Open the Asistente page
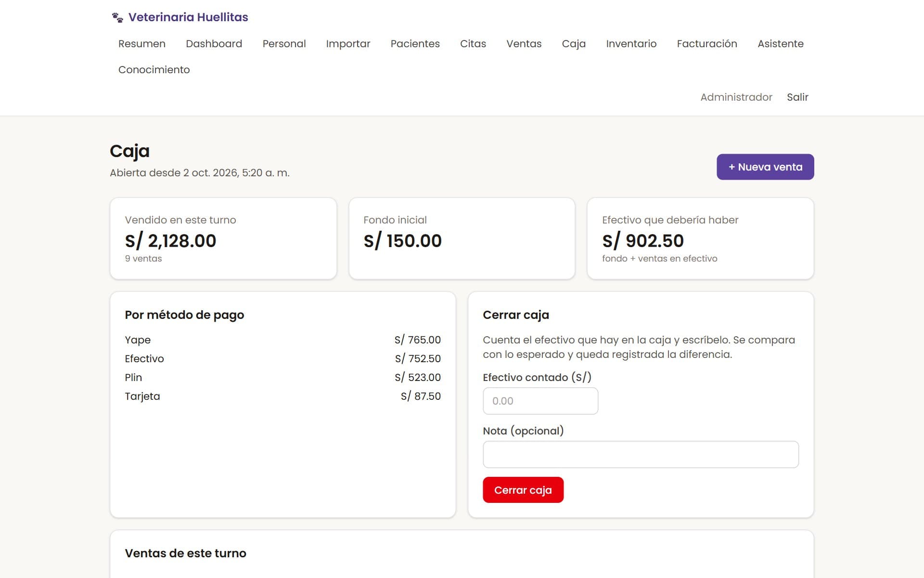The image size is (924, 578). pos(780,44)
